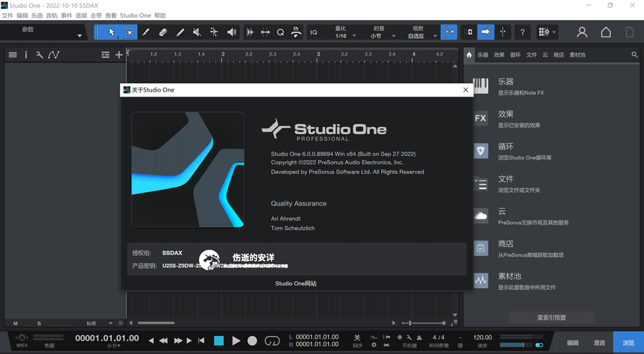Click the Quantize Q icon

click(x=281, y=32)
